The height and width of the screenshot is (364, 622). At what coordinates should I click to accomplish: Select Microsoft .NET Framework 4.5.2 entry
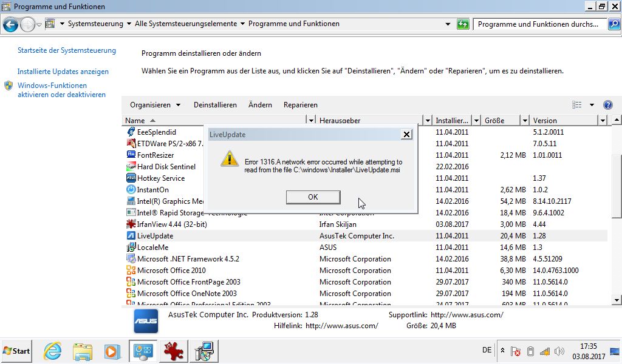188,259
